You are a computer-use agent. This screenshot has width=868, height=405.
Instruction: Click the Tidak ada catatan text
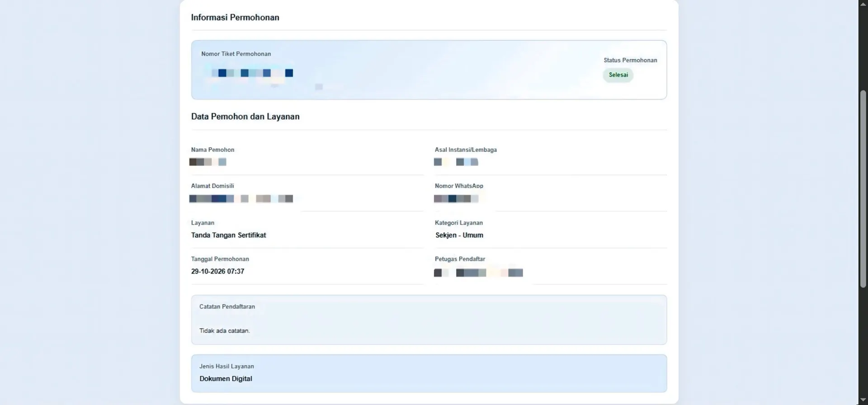[x=225, y=331]
